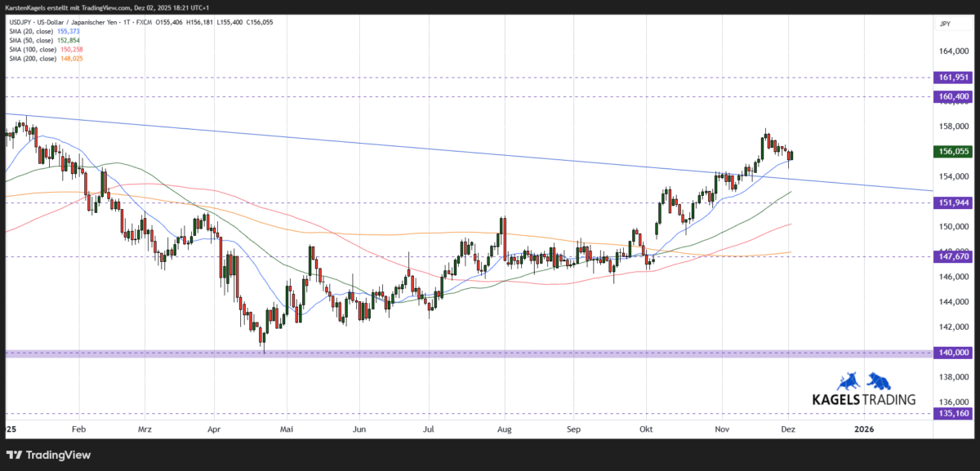
Task: Click the current price label 156,055
Action: (954, 151)
